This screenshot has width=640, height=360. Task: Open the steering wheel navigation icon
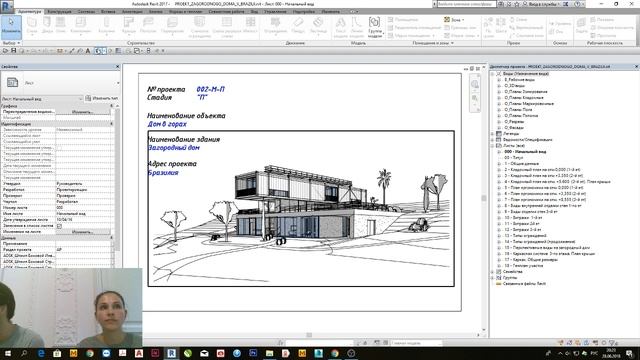475,84
